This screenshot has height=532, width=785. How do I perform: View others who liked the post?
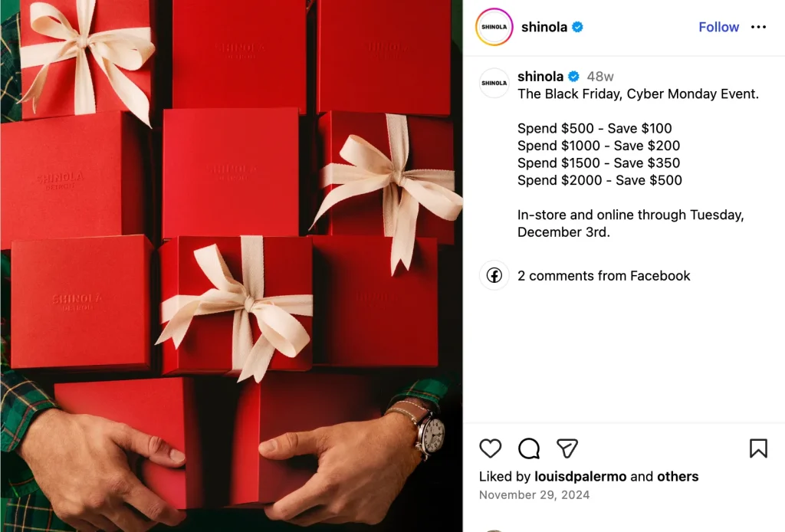[678, 477]
